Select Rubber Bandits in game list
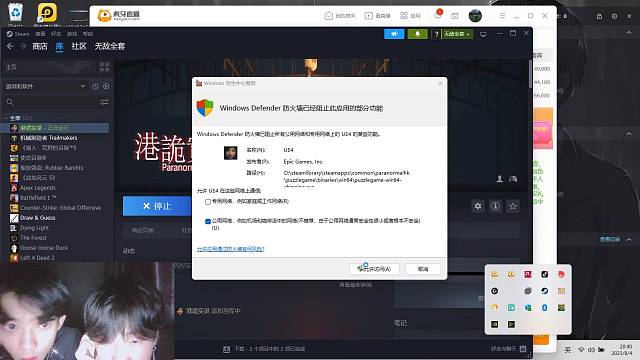Image resolution: width=640 pixels, height=360 pixels. coord(55,168)
